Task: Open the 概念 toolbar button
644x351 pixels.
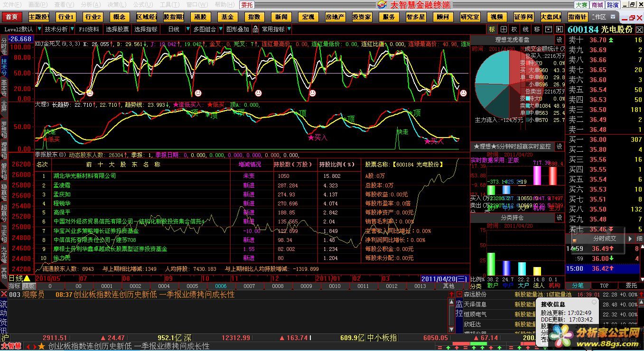Action: click(x=120, y=17)
